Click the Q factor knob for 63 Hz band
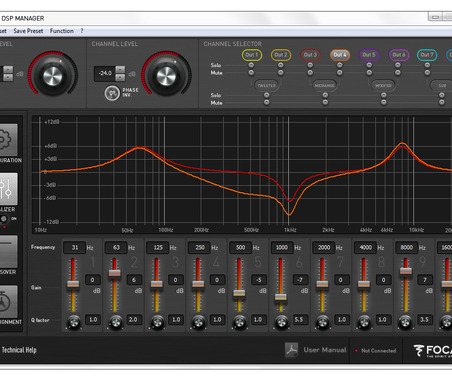The image size is (452, 380). pyautogui.click(x=116, y=322)
